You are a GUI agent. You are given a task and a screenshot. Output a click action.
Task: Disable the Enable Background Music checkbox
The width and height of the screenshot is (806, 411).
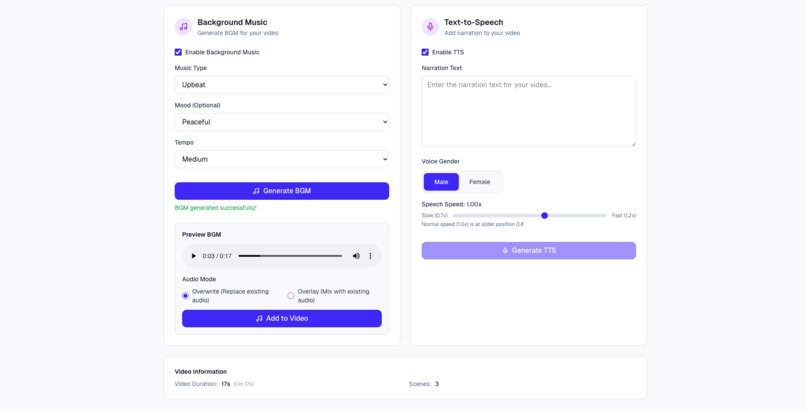tap(178, 52)
